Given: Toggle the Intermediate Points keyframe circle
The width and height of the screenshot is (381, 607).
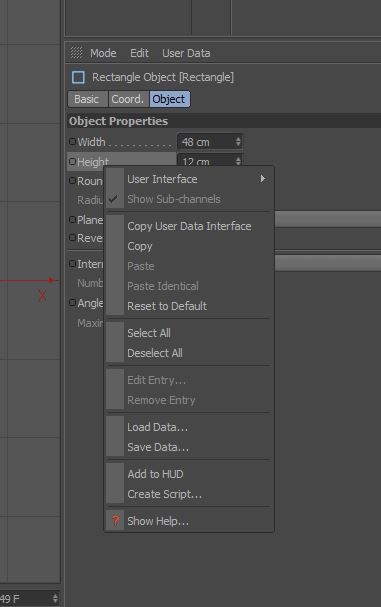Looking at the screenshot, I should pyautogui.click(x=72, y=264).
